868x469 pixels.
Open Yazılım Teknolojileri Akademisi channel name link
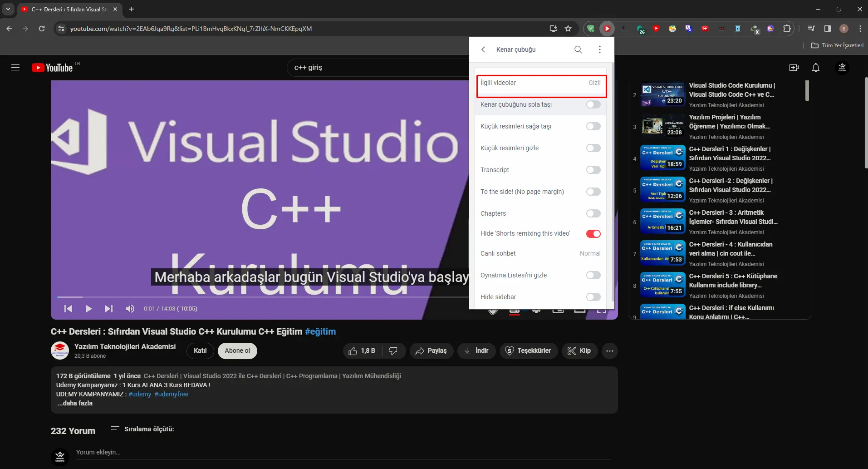click(x=125, y=346)
